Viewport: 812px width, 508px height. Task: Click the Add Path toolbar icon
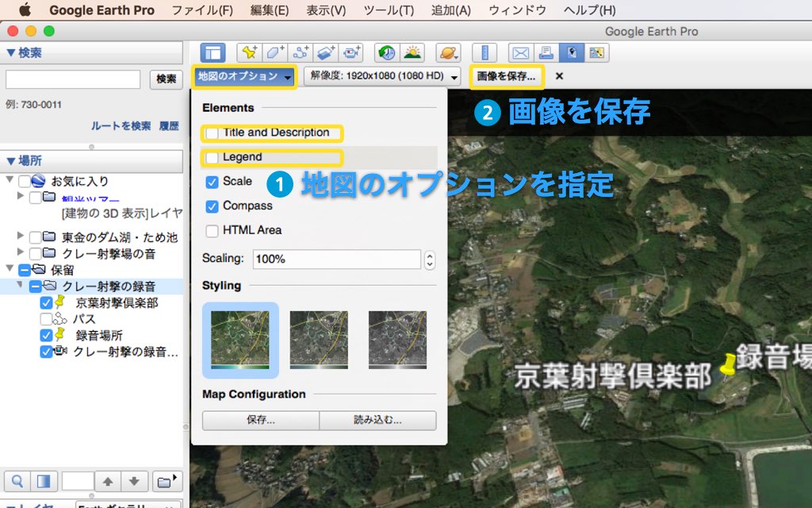(301, 52)
